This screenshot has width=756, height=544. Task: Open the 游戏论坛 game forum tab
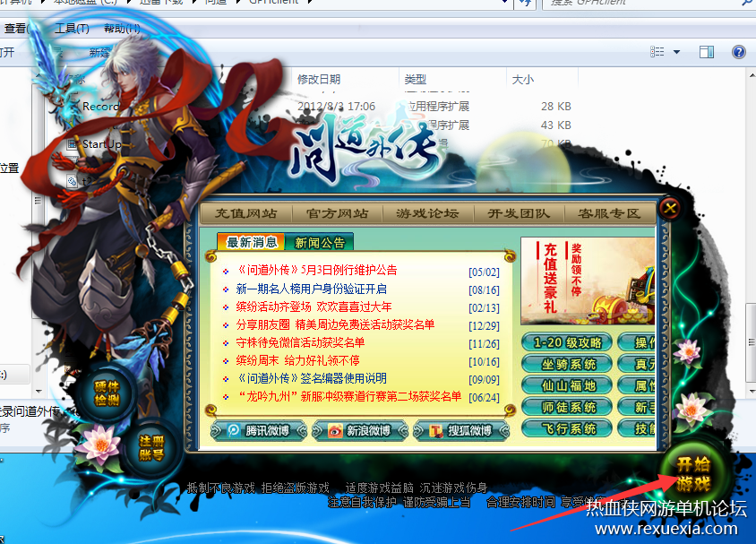click(x=427, y=213)
